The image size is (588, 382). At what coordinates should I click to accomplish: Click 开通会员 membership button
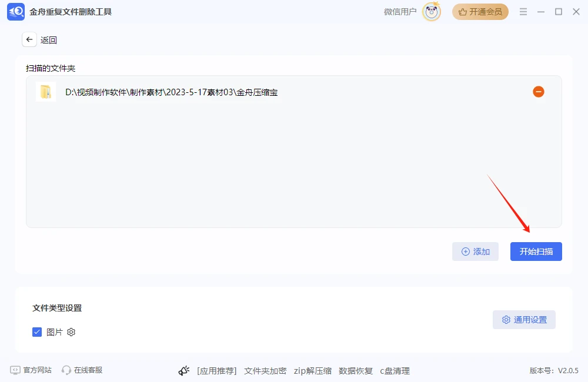coord(480,12)
